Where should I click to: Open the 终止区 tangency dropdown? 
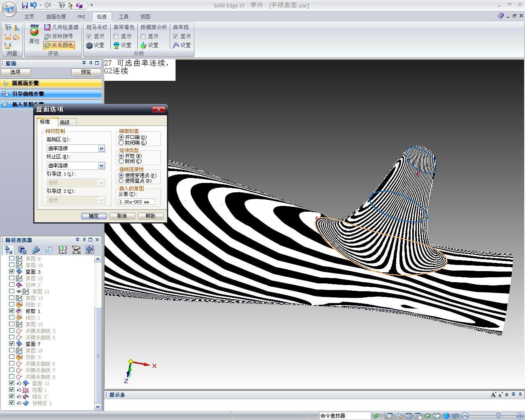(x=102, y=166)
